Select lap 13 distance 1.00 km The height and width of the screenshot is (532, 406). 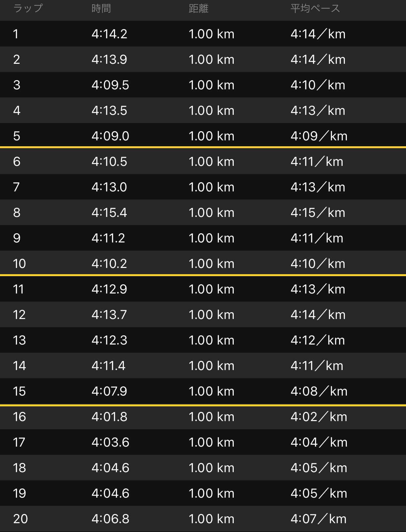[x=211, y=340]
